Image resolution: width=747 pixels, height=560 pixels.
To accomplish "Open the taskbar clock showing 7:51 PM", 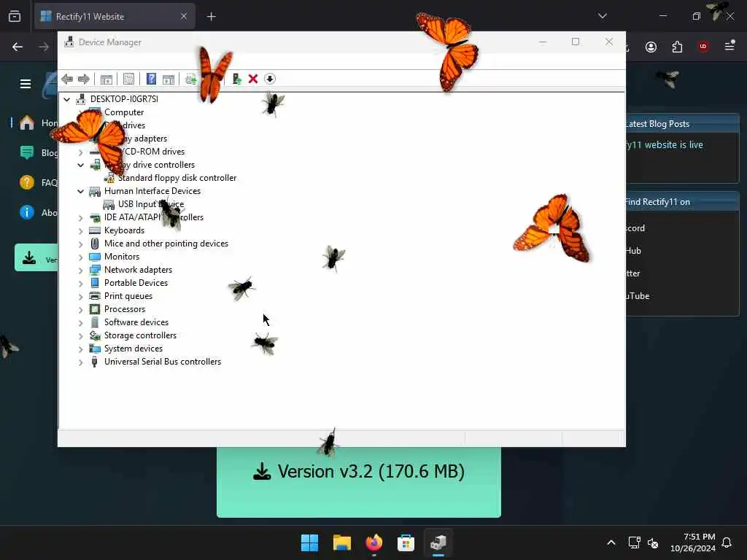I will pos(693,542).
